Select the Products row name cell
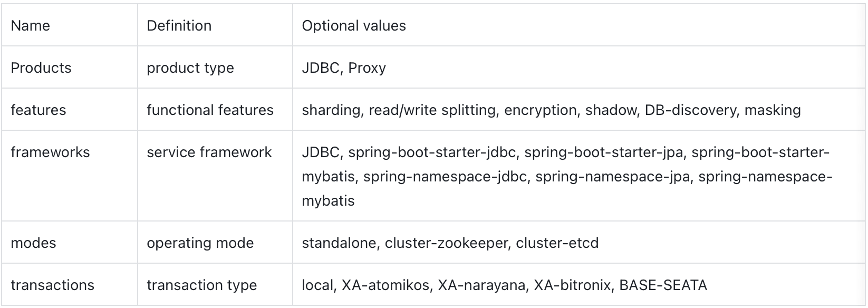Image resolution: width=868 pixels, height=308 pixels. [69, 68]
